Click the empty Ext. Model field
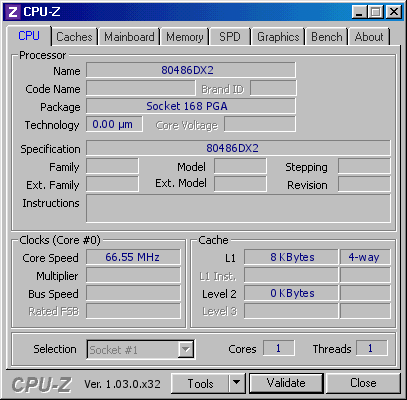 (x=240, y=184)
